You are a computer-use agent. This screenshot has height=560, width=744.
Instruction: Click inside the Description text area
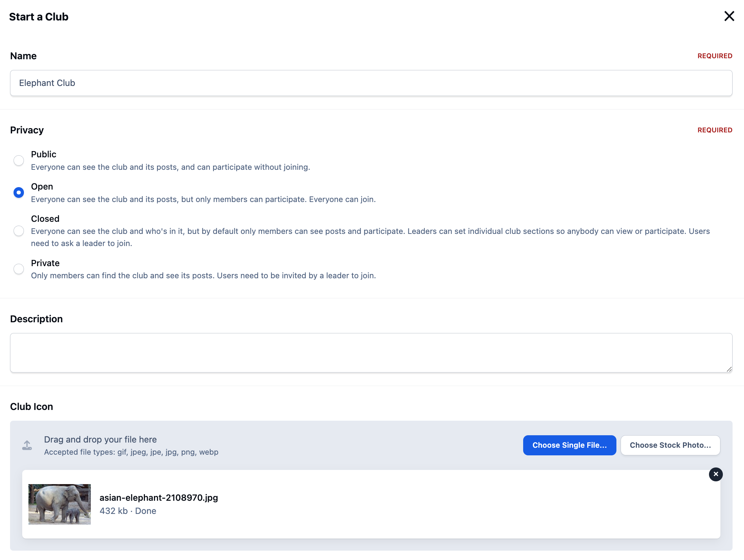(x=371, y=353)
